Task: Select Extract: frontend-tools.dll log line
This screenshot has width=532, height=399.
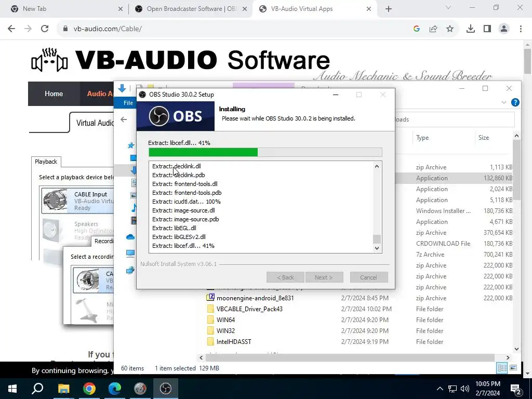Action: (185, 184)
